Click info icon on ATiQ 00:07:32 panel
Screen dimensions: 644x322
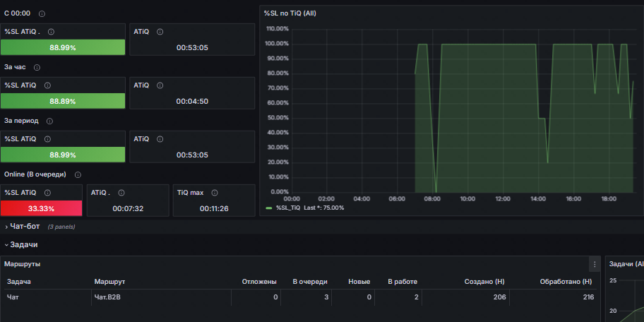(121, 193)
